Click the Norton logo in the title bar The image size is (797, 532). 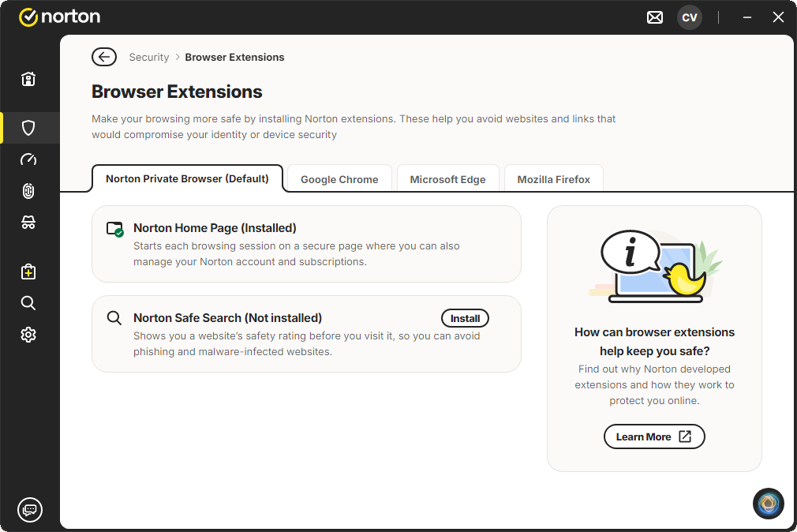(x=59, y=17)
